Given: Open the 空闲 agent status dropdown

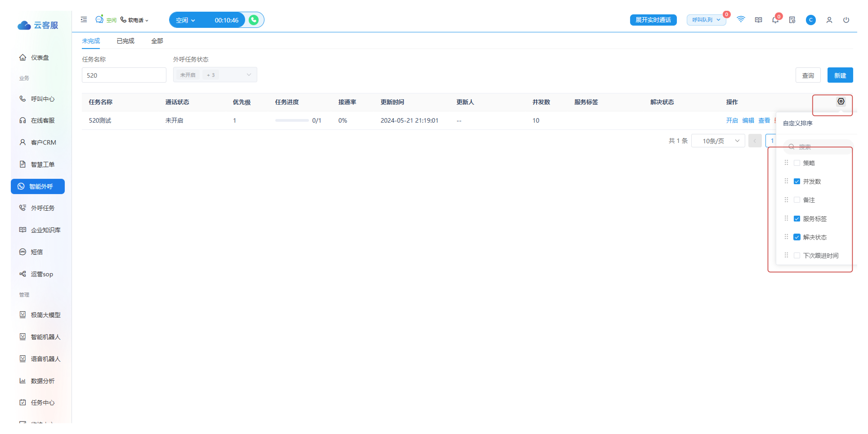Looking at the screenshot, I should coord(185,20).
